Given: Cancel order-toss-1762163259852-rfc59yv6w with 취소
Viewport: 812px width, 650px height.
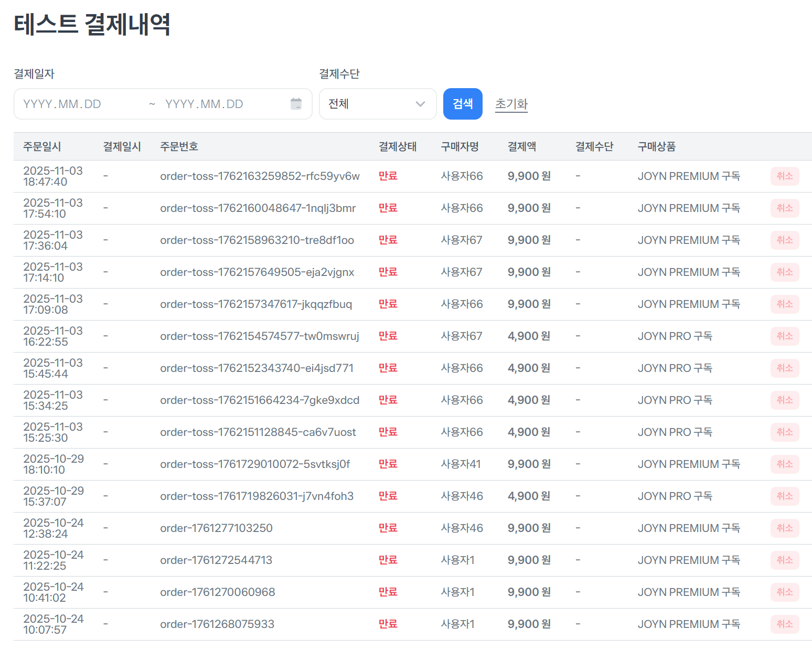Looking at the screenshot, I should coord(785,176).
